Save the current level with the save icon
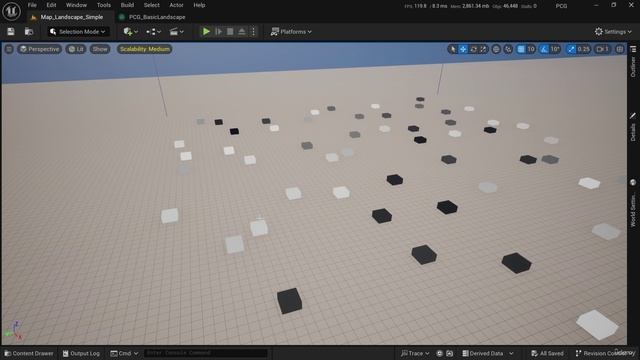 [x=11, y=31]
